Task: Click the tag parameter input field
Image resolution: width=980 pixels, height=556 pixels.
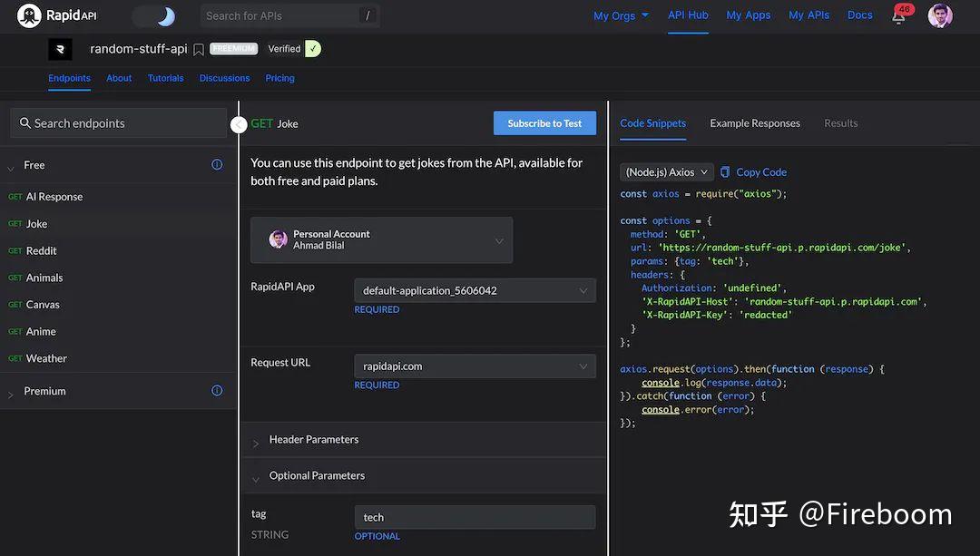Action: tap(475, 517)
